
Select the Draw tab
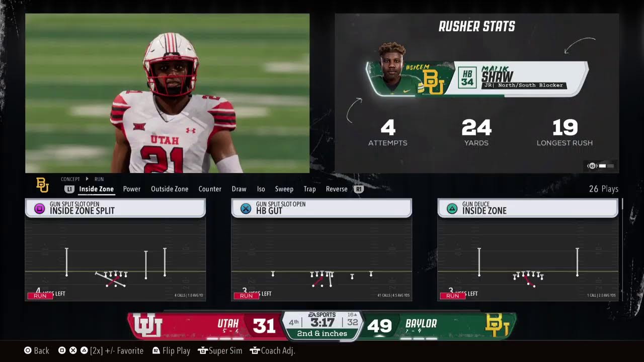click(x=239, y=189)
